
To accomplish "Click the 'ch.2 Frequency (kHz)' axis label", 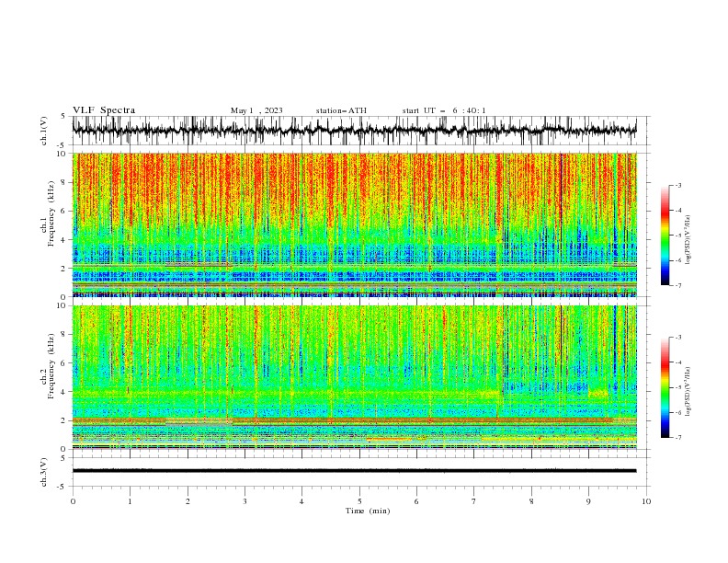I will click(x=48, y=365).
